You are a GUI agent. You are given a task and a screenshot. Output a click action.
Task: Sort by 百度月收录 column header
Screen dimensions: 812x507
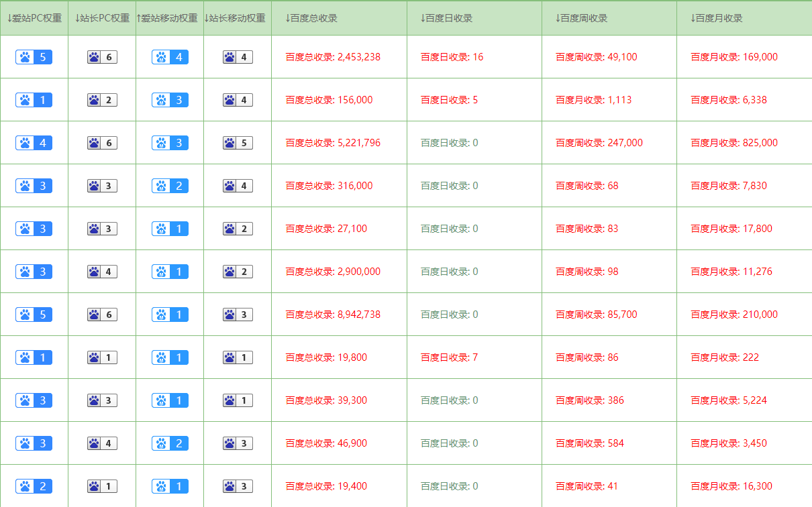click(717, 18)
